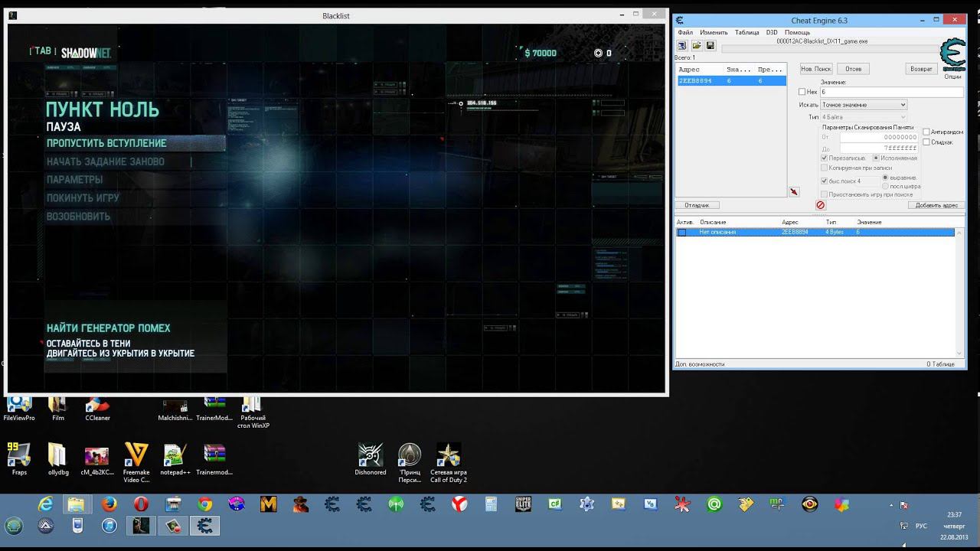980x551 pixels.
Task: Open Opera browser from the taskbar
Action: (x=141, y=504)
